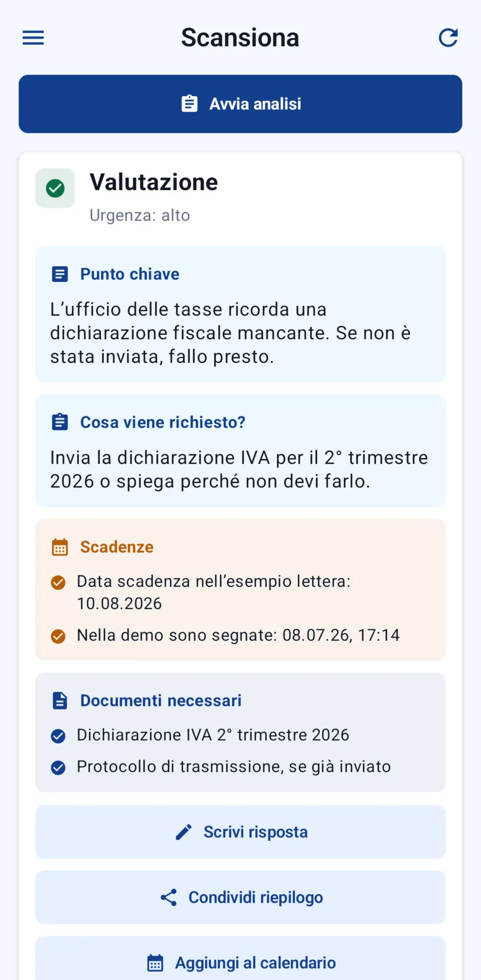The height and width of the screenshot is (980, 481).
Task: Toggle Dichiarazione IVA 2° trimestre 2026 checkmark
Action: 58,736
